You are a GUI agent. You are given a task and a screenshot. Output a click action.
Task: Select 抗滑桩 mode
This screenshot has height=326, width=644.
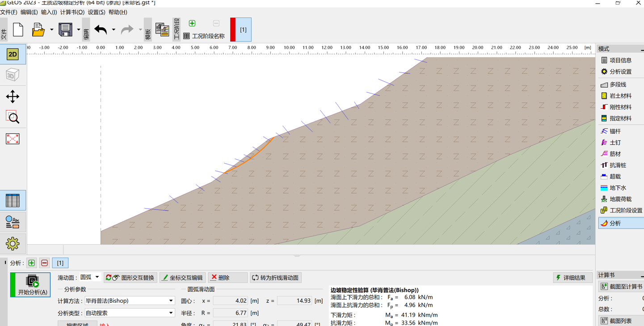click(621, 165)
